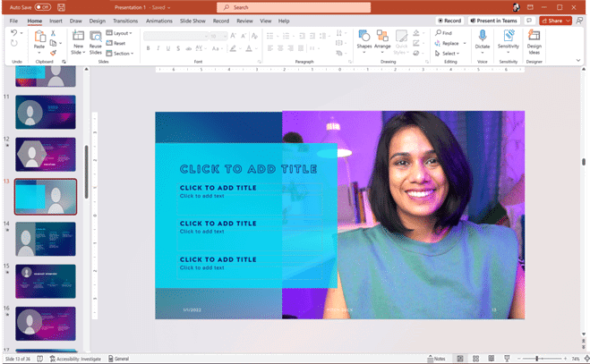Click the Sensitivity icon
The height and width of the screenshot is (364, 590).
(509, 37)
